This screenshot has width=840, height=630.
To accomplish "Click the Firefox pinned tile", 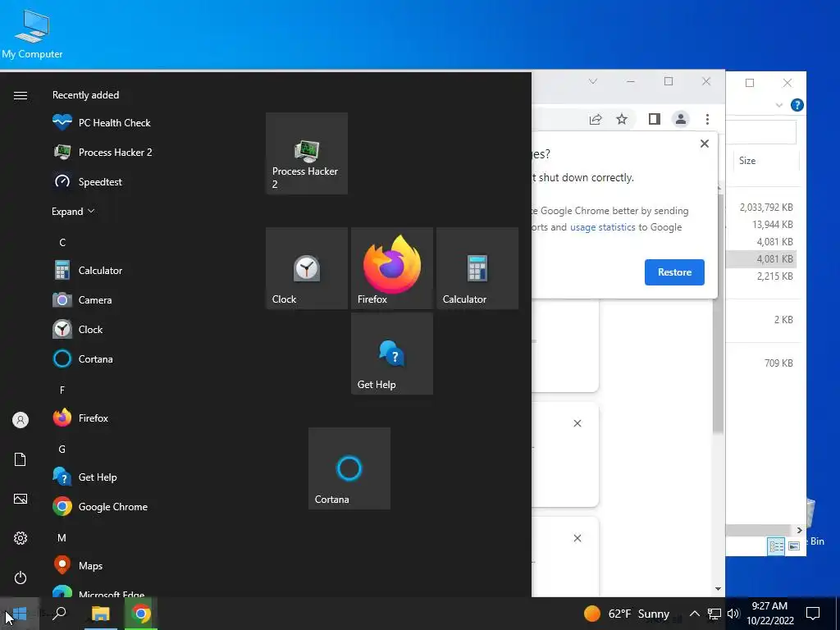I will 391,268.
